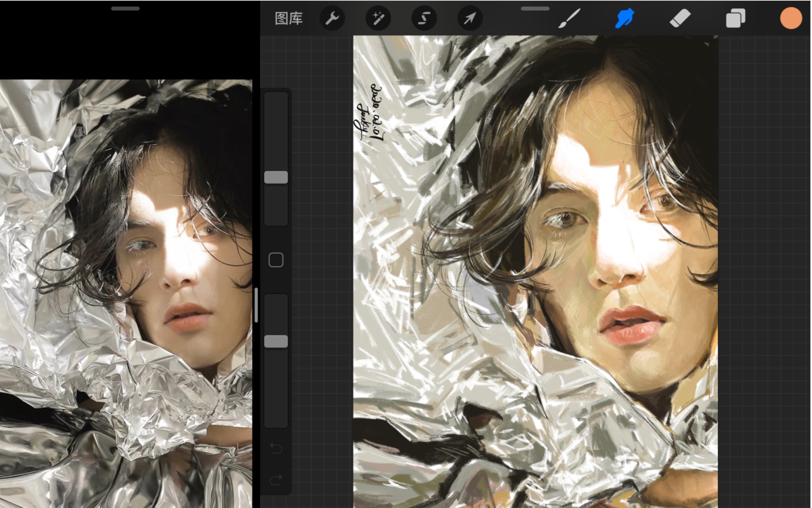Open Adjustments with the magic wand icon
Image resolution: width=812 pixels, height=508 pixels.
coord(378,18)
